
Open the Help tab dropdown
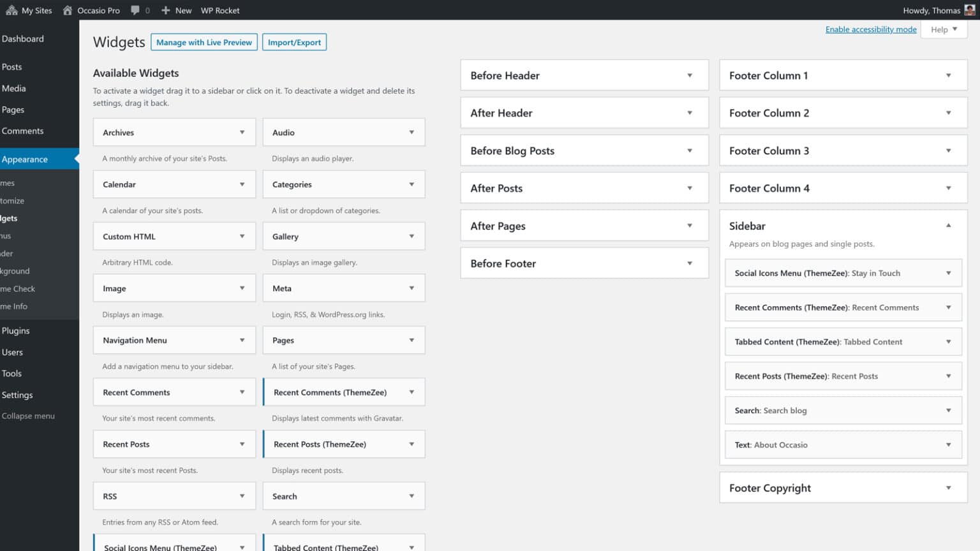click(x=944, y=29)
